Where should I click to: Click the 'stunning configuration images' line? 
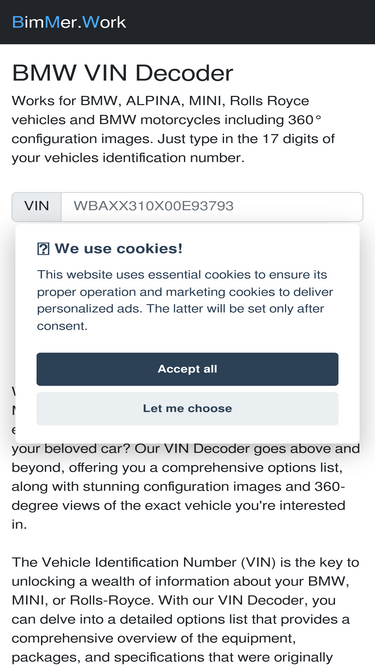tap(178, 487)
